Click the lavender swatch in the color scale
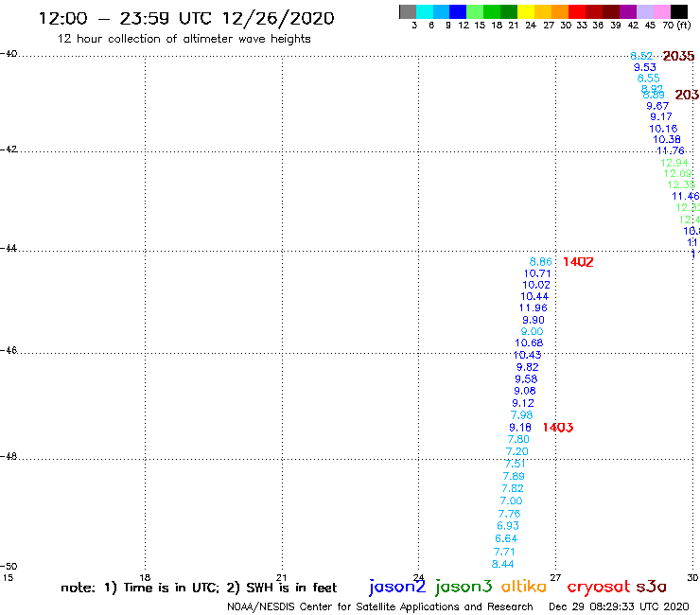Viewport: 700px width, 615px height. point(645,11)
